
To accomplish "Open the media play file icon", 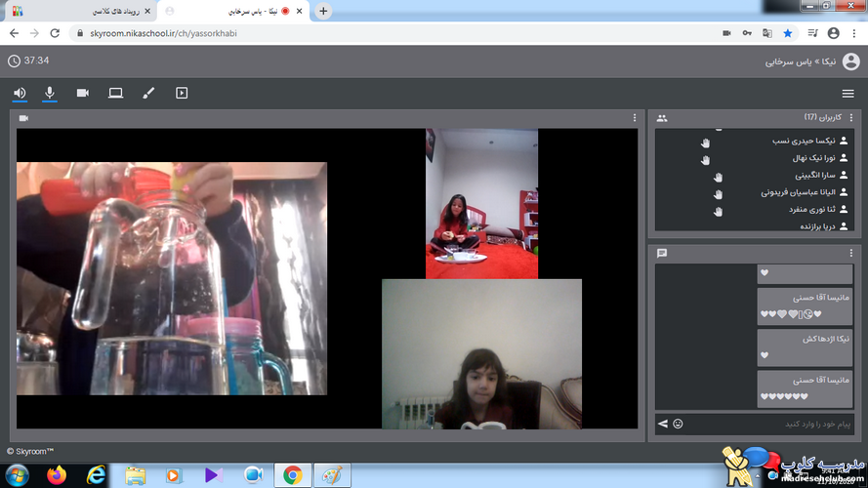I will point(182,93).
